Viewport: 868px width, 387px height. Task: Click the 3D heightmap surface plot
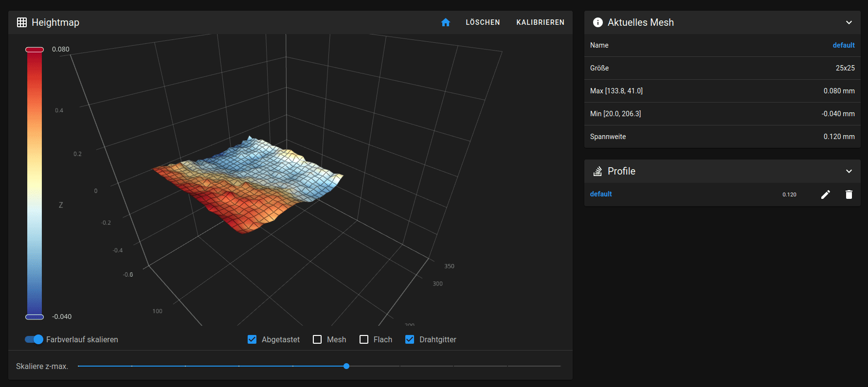click(248, 185)
